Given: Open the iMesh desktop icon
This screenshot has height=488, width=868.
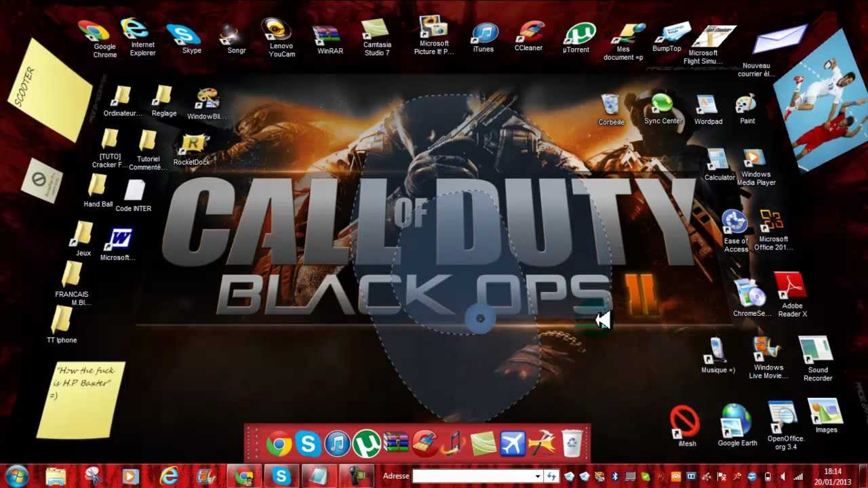Looking at the screenshot, I should [685, 422].
